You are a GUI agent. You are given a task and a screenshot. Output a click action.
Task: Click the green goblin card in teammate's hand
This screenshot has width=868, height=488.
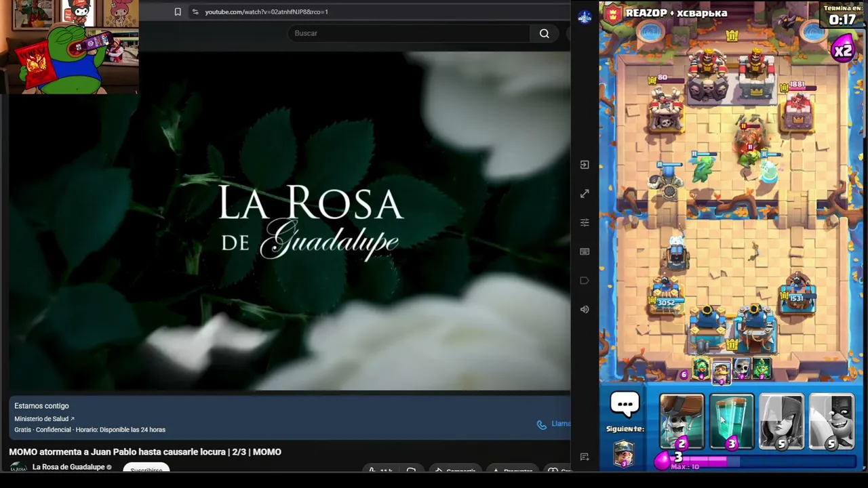click(x=701, y=369)
